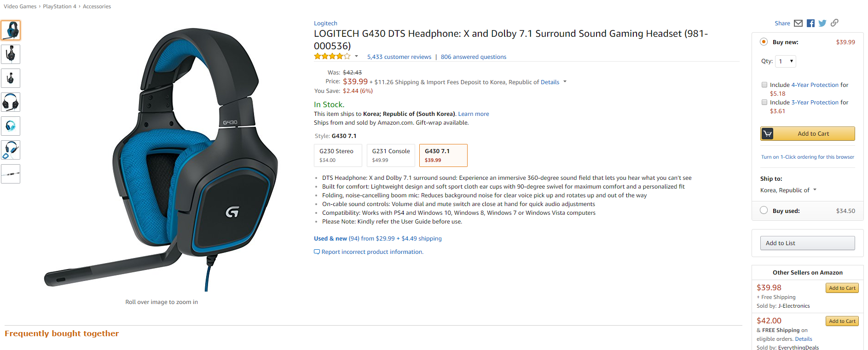Screen dimensions: 868x350
Task: Share product on Facebook
Action: coord(811,23)
